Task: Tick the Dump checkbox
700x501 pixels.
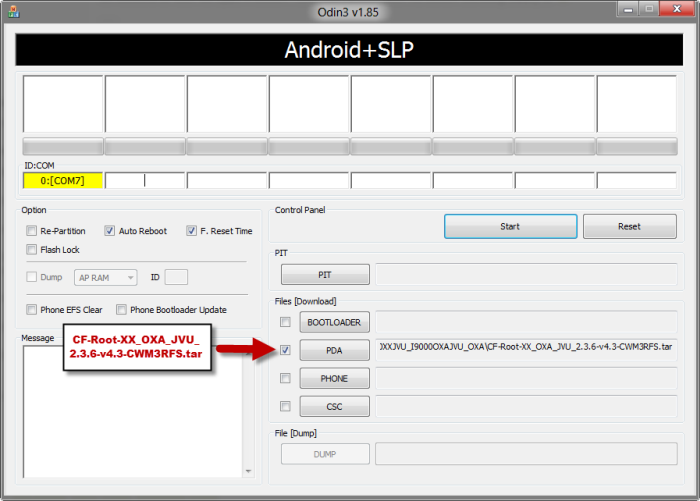Action: tap(31, 277)
